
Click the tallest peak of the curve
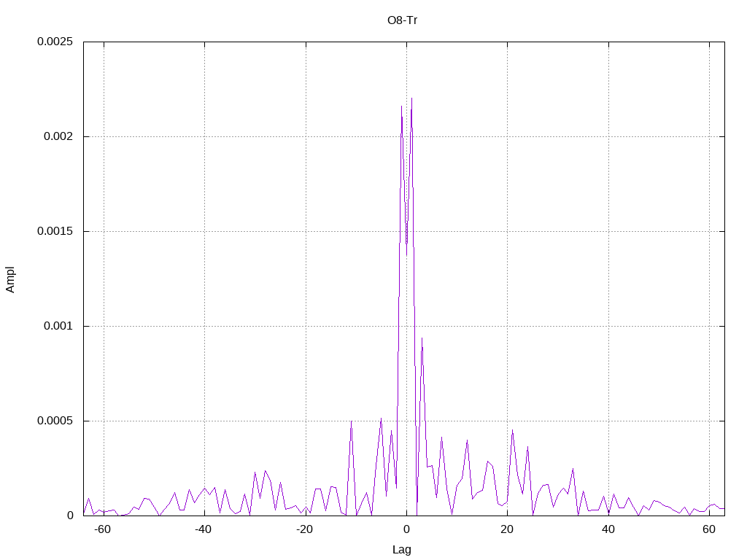click(411, 99)
